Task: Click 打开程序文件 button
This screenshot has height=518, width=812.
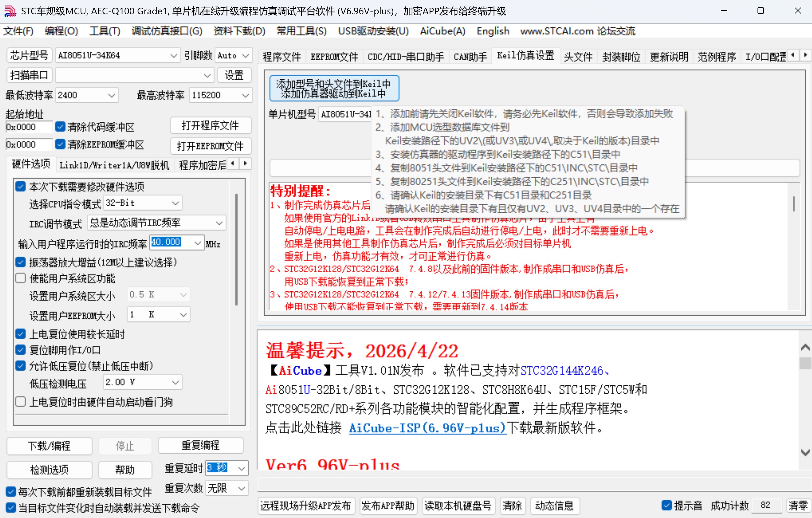Action: coord(210,126)
